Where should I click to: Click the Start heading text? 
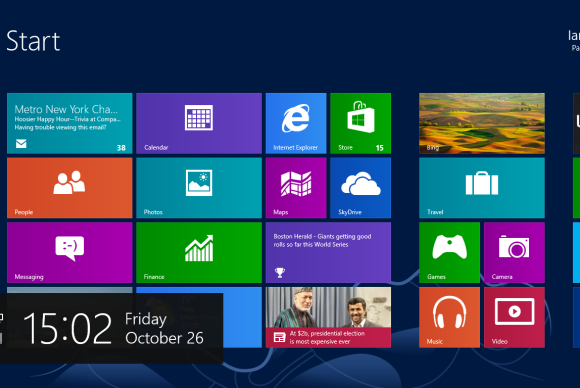click(x=33, y=41)
